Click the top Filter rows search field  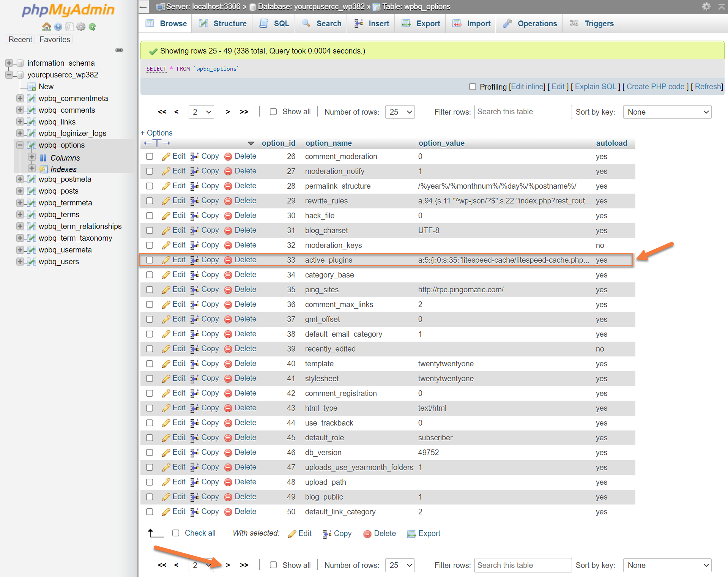click(x=523, y=112)
